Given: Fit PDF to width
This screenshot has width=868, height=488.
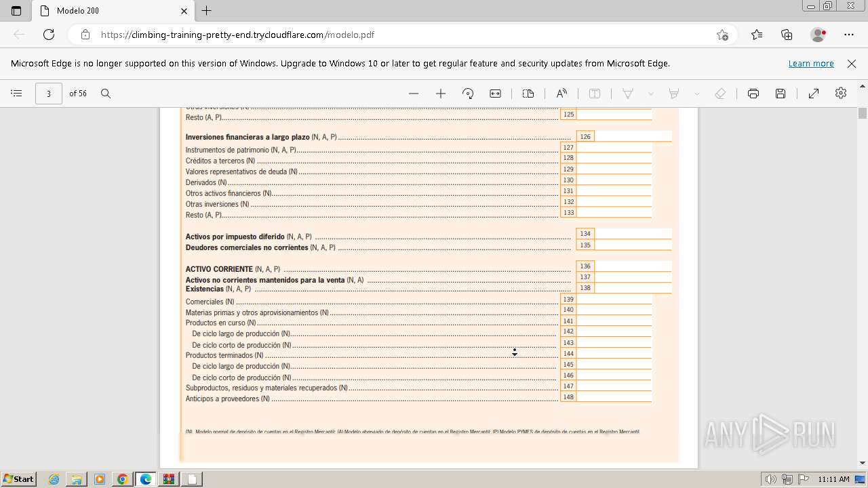Looking at the screenshot, I should (x=496, y=94).
